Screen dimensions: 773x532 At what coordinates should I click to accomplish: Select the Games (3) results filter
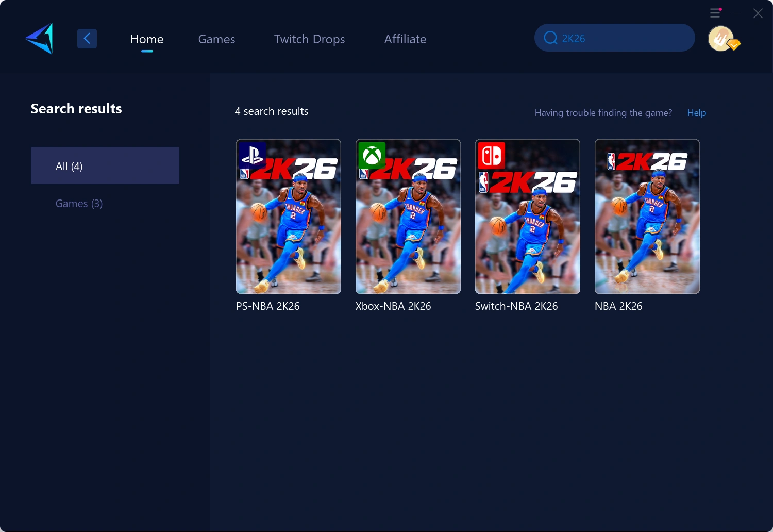(79, 203)
